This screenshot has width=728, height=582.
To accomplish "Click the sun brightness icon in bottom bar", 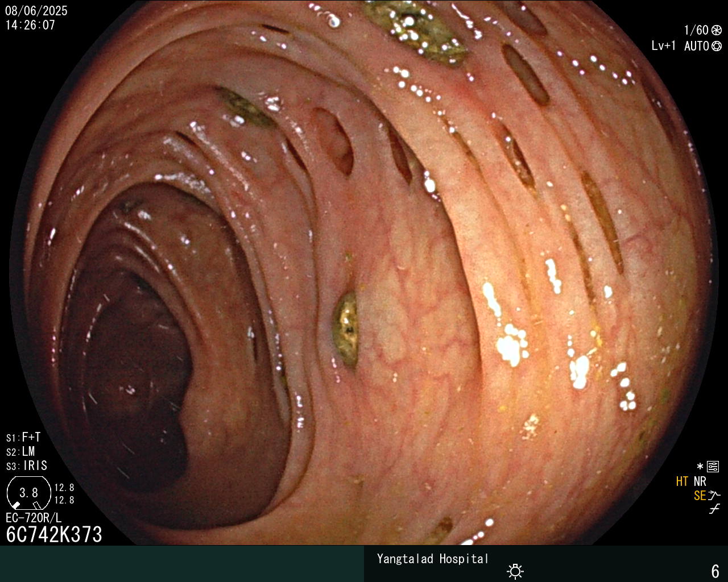I will click(x=515, y=571).
